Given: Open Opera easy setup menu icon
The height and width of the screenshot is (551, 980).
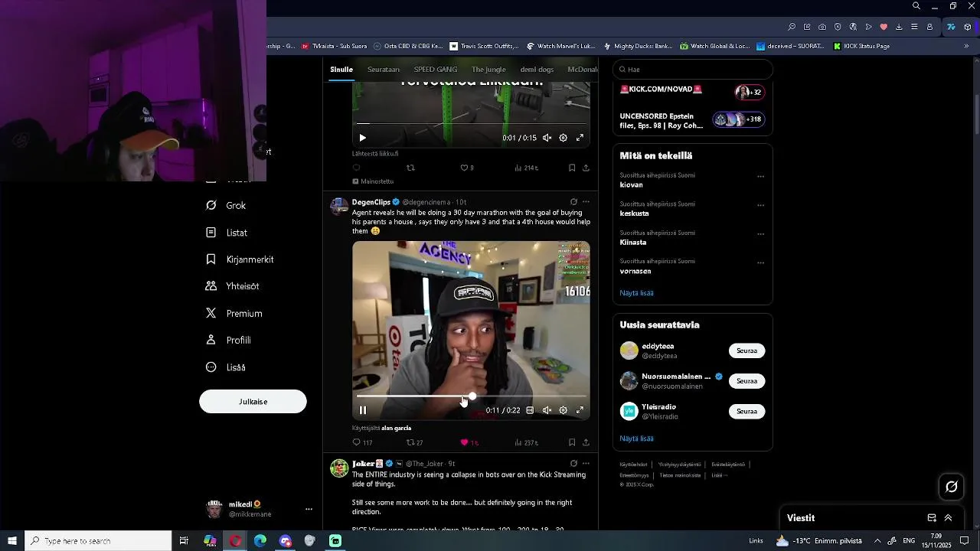Looking at the screenshot, I should click(x=914, y=27).
